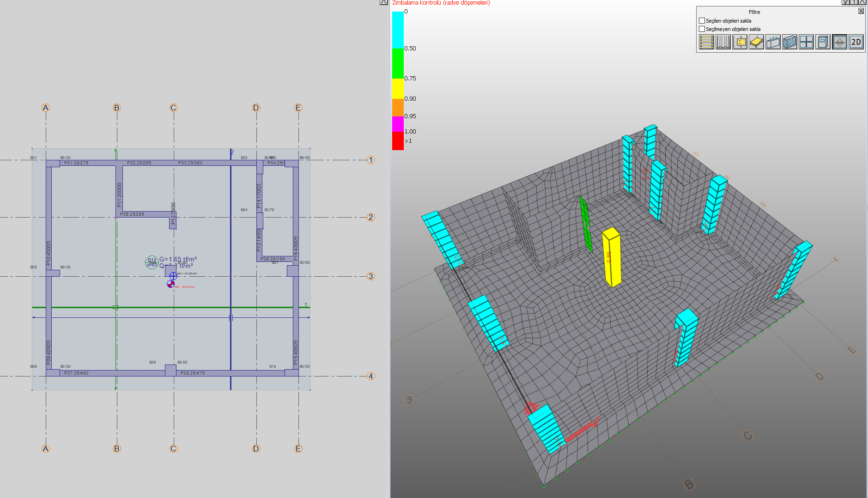Image resolution: width=868 pixels, height=498 pixels.
Task: Toggle the beams filter icon
Action: coord(706,42)
